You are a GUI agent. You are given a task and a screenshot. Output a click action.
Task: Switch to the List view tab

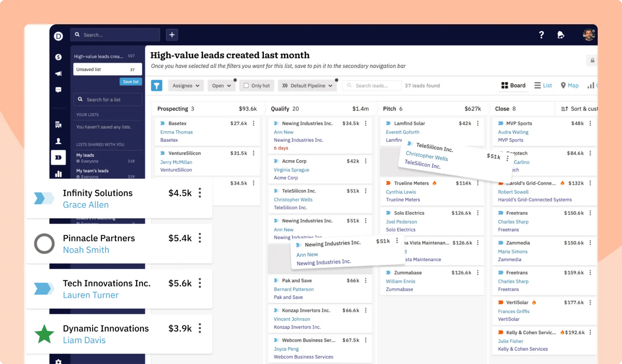tap(543, 85)
